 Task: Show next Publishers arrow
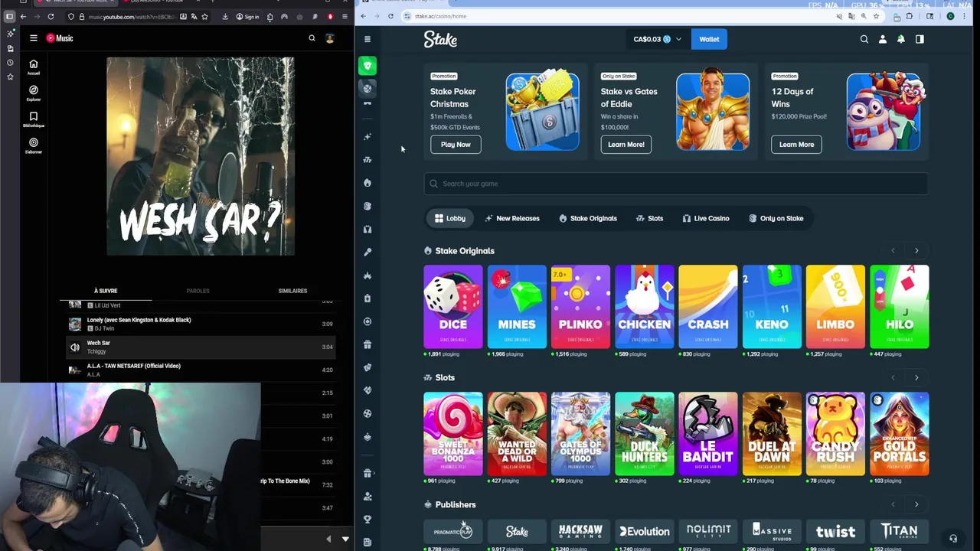pyautogui.click(x=916, y=504)
